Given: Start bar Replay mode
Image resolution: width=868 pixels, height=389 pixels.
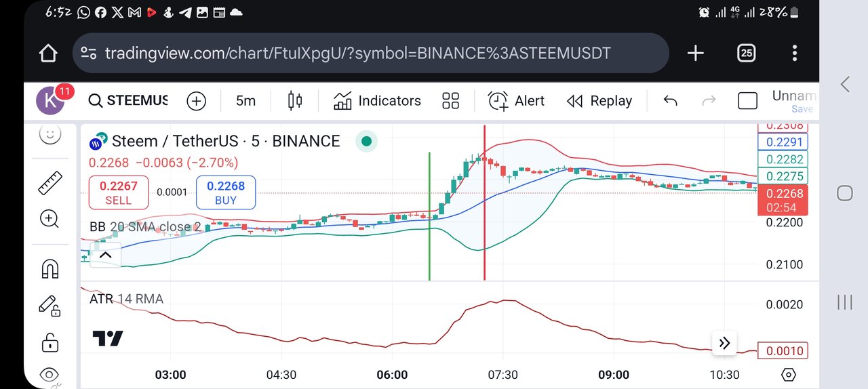Looking at the screenshot, I should [x=599, y=101].
